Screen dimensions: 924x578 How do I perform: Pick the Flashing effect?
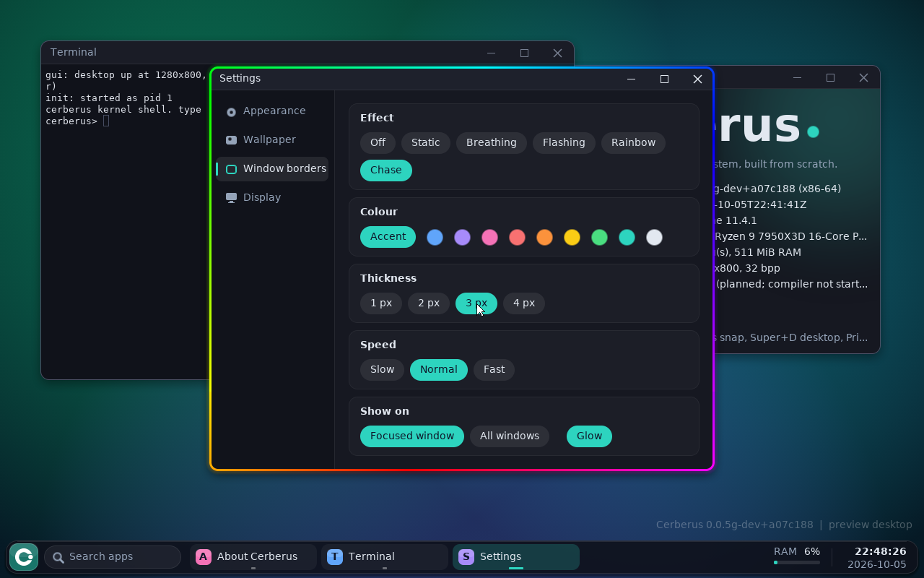564,142
